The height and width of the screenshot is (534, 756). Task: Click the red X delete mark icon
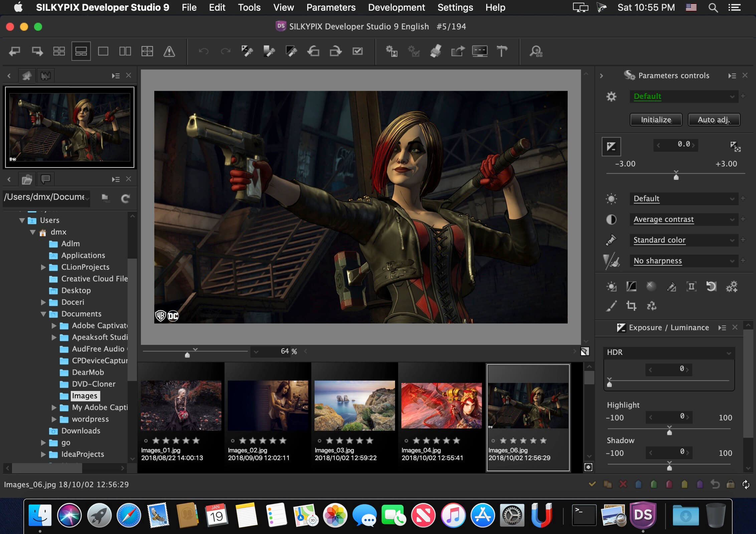click(x=623, y=484)
